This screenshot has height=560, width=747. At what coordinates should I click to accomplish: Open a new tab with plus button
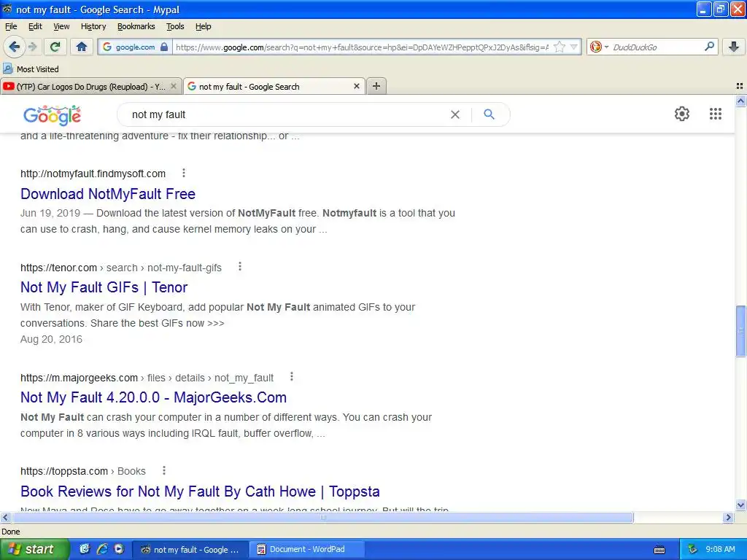click(x=376, y=86)
